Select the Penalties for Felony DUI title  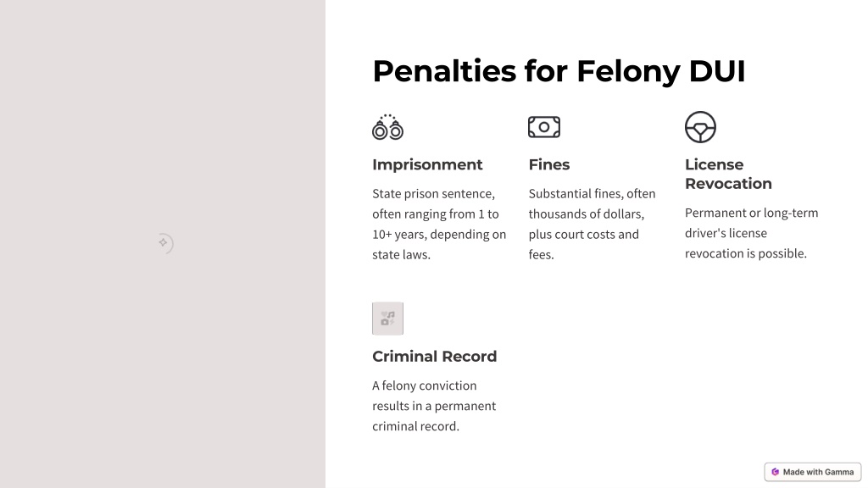pyautogui.click(x=559, y=71)
